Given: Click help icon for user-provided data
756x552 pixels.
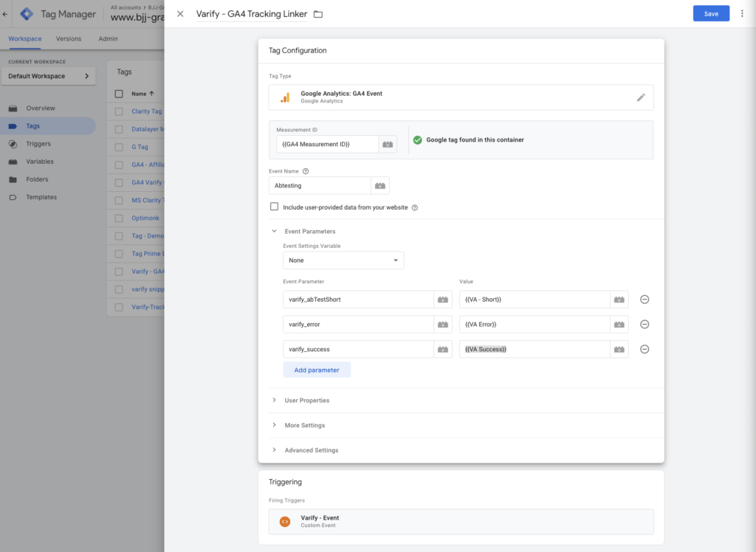Looking at the screenshot, I should pos(415,208).
